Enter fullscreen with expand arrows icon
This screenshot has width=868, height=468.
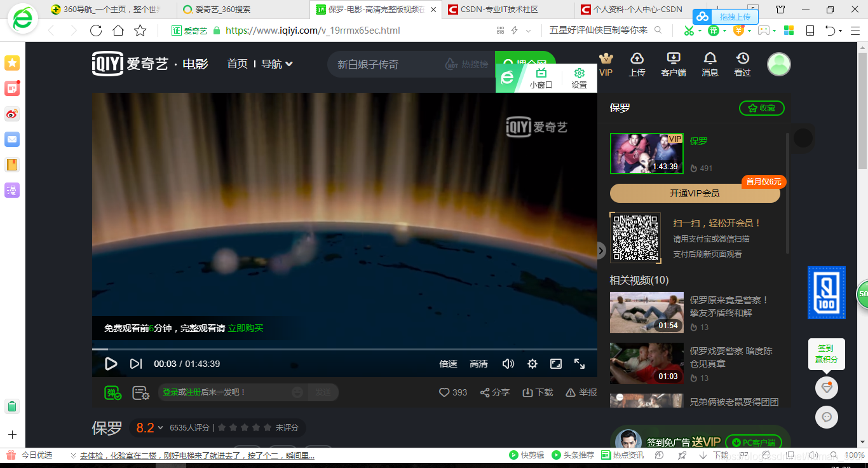[x=580, y=364]
